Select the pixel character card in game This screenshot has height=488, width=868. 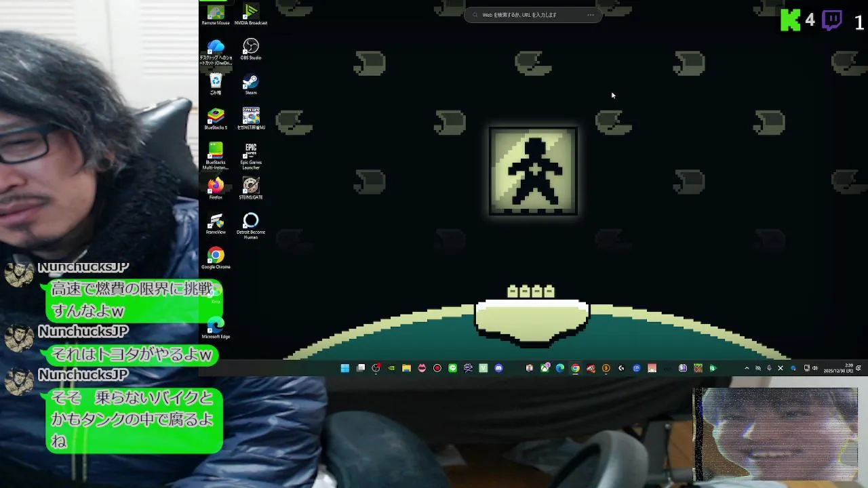(533, 171)
